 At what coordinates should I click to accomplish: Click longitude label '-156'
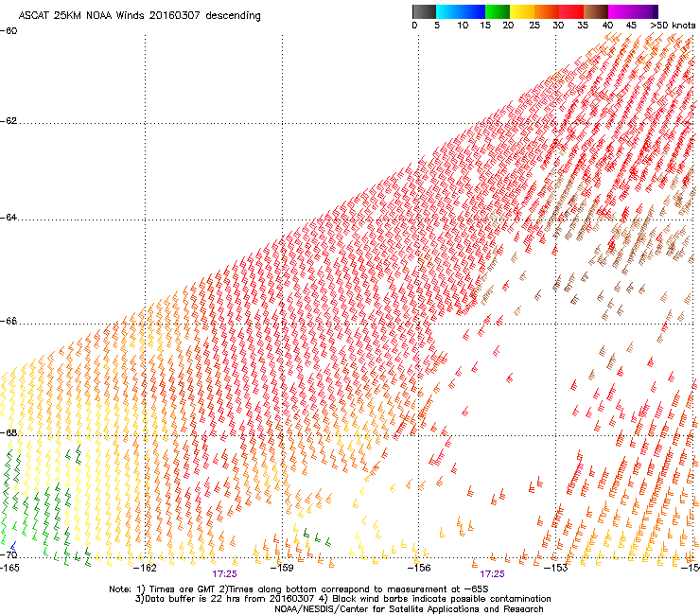point(419,568)
